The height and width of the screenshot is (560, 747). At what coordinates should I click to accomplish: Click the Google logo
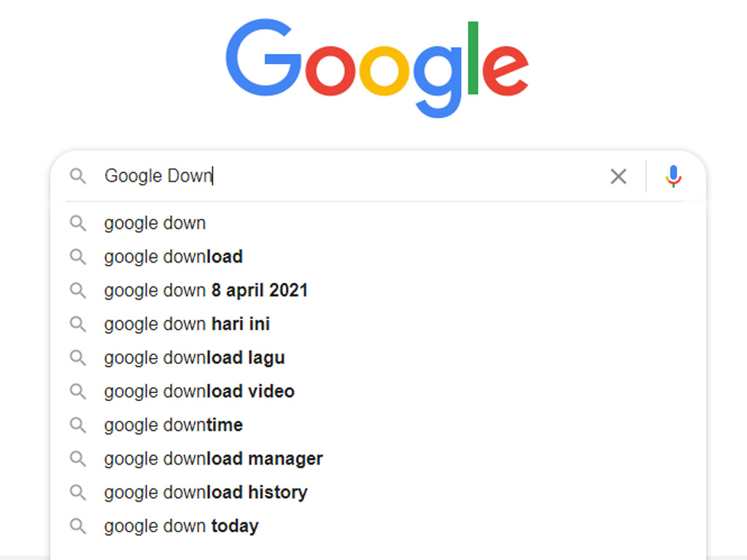point(376,67)
